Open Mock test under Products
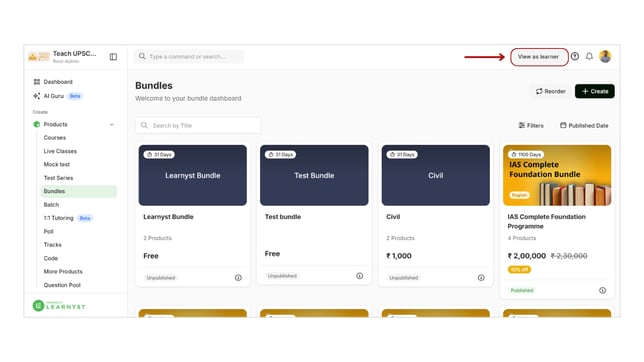 click(x=57, y=164)
